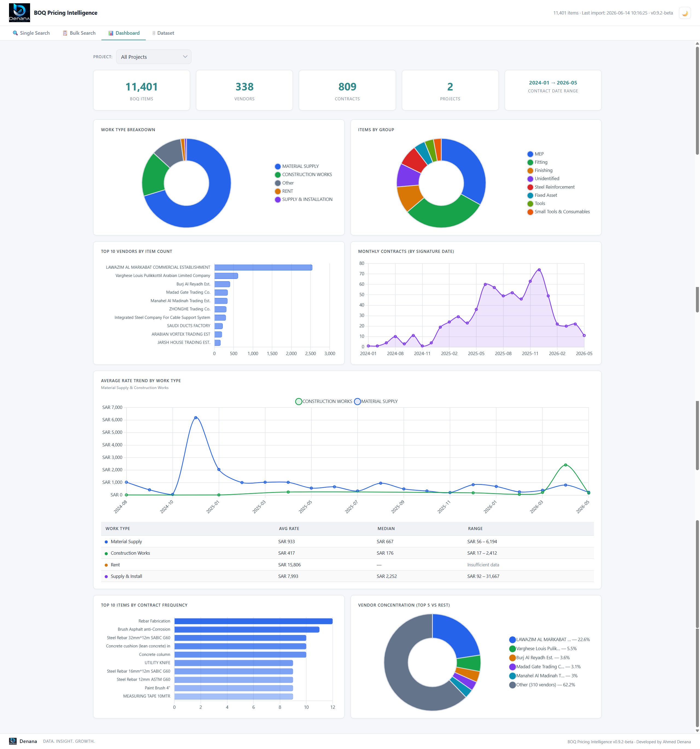Toggle dark mode with the moon icon
This screenshot has height=749, width=700.
[x=684, y=13]
